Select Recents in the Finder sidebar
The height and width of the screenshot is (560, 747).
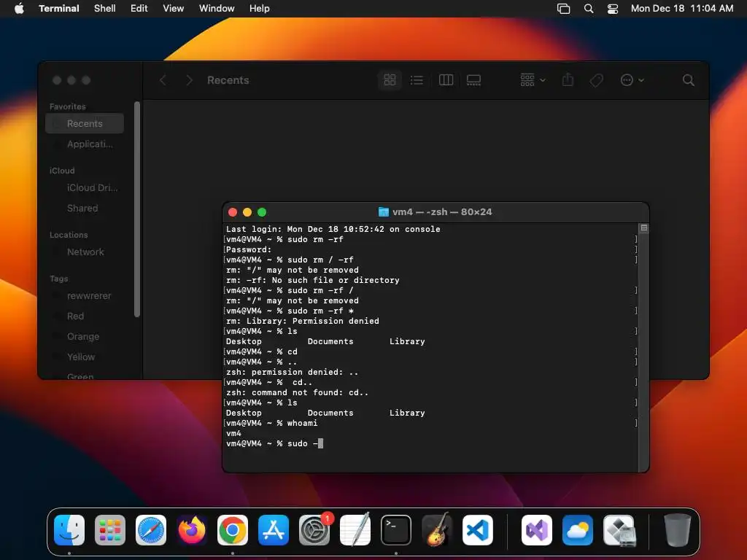point(85,123)
